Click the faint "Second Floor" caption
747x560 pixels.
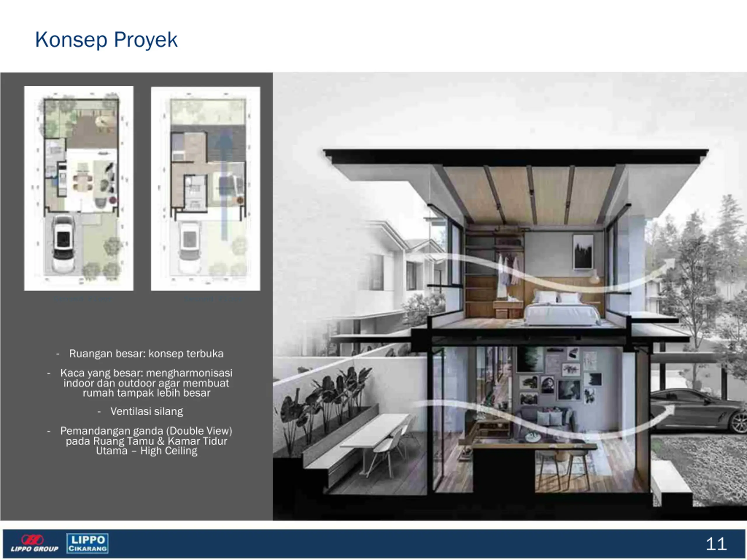click(x=213, y=299)
